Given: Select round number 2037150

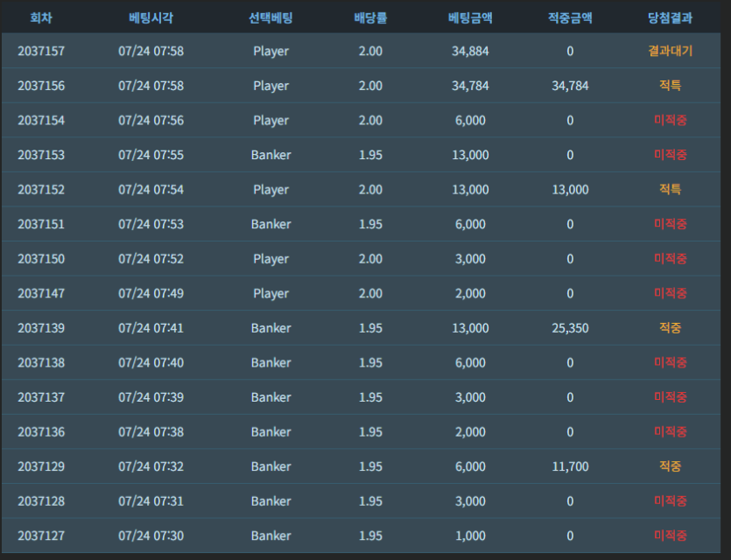Looking at the screenshot, I should click(41, 259).
